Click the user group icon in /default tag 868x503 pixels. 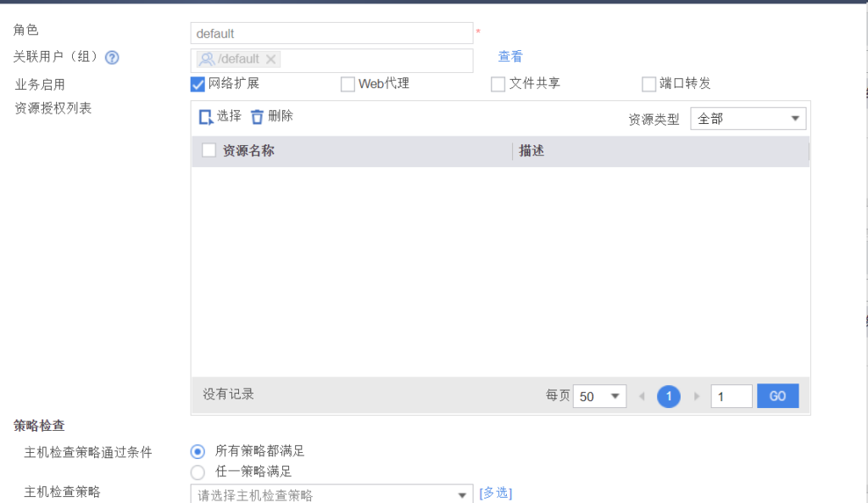(x=206, y=59)
